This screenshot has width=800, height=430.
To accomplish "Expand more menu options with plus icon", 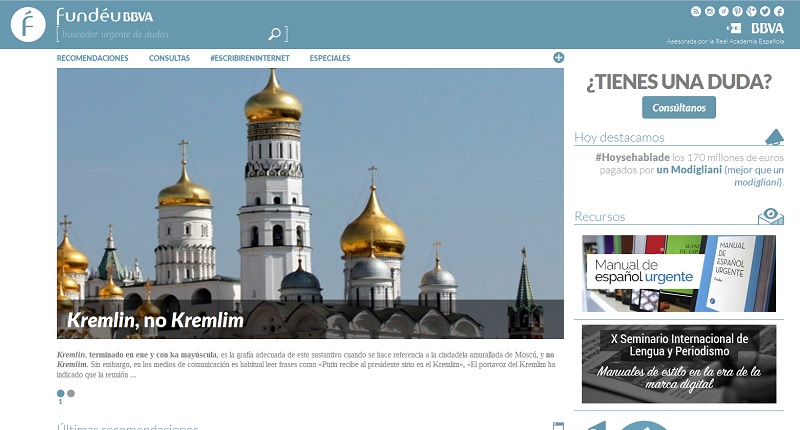I will click(559, 58).
